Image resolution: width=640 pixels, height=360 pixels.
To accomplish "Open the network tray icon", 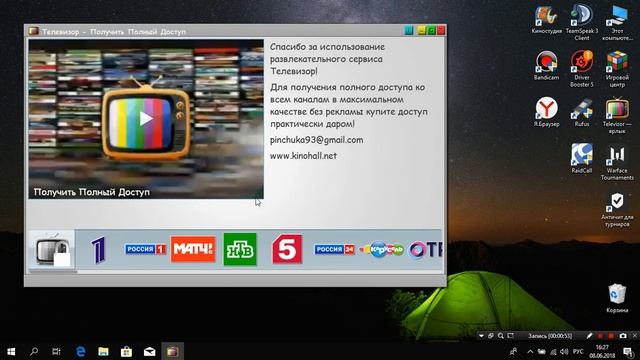I will [x=553, y=351].
